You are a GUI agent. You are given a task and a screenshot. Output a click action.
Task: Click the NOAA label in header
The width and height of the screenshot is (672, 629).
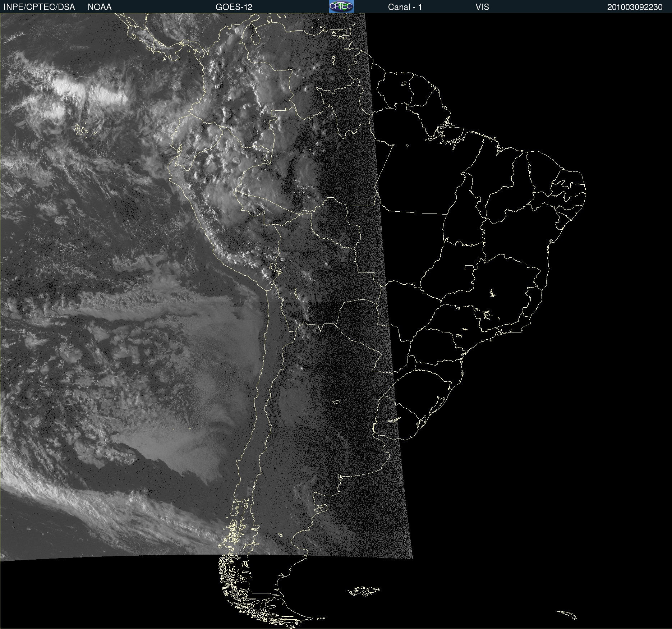(x=100, y=7)
